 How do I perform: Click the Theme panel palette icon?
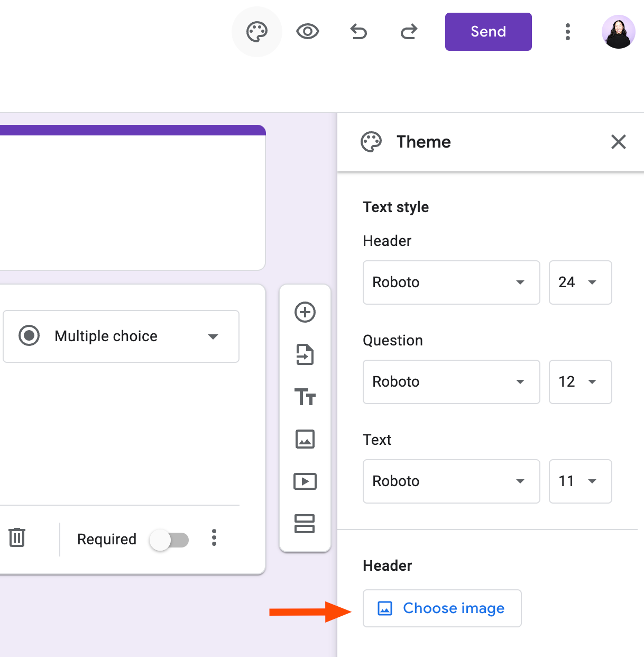click(x=371, y=142)
